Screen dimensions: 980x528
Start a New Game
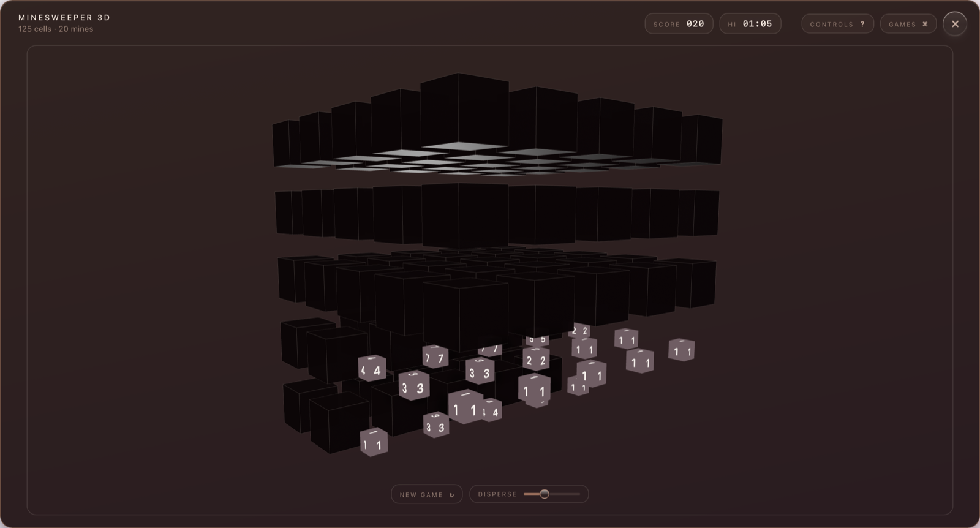click(x=427, y=494)
